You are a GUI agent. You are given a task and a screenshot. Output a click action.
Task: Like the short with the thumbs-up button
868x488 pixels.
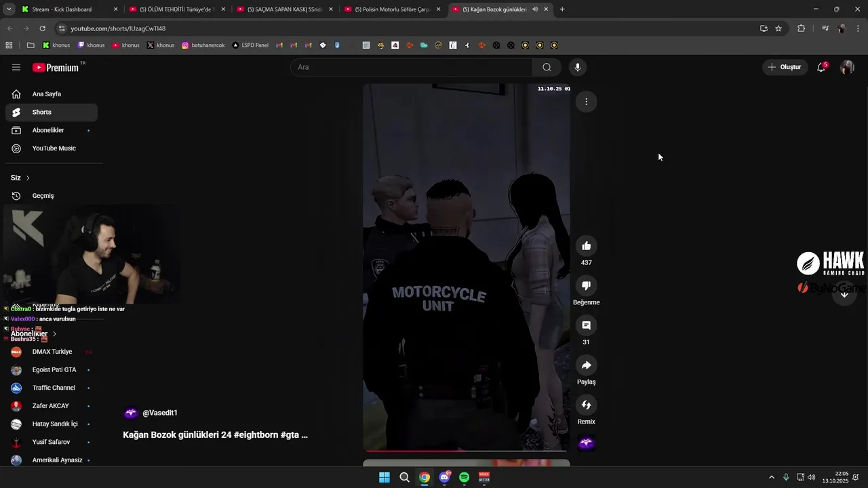(x=586, y=246)
